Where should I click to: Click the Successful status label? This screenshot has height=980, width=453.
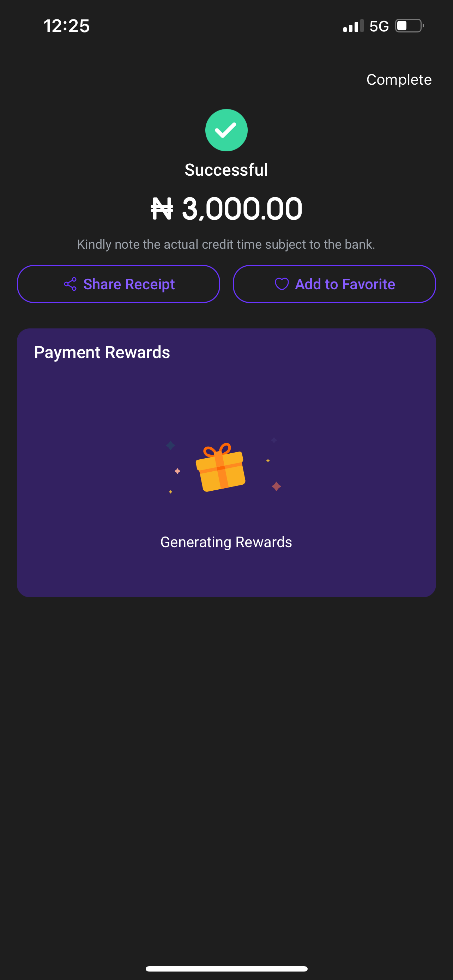pyautogui.click(x=226, y=170)
